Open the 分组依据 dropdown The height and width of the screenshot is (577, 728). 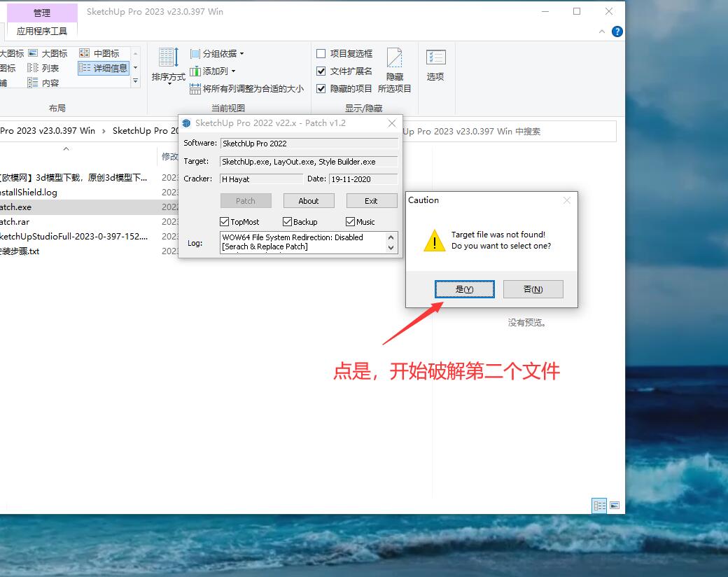coord(217,53)
